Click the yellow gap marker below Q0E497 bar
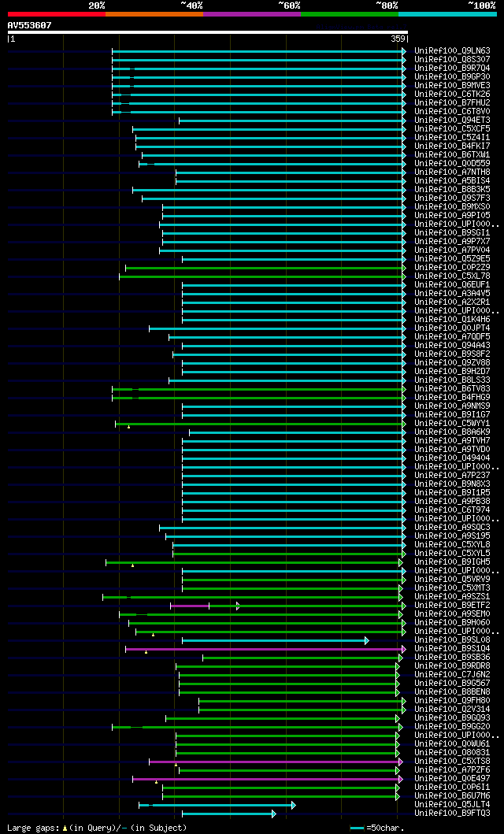Image resolution: width=504 pixels, height=834 pixels. pos(156,782)
